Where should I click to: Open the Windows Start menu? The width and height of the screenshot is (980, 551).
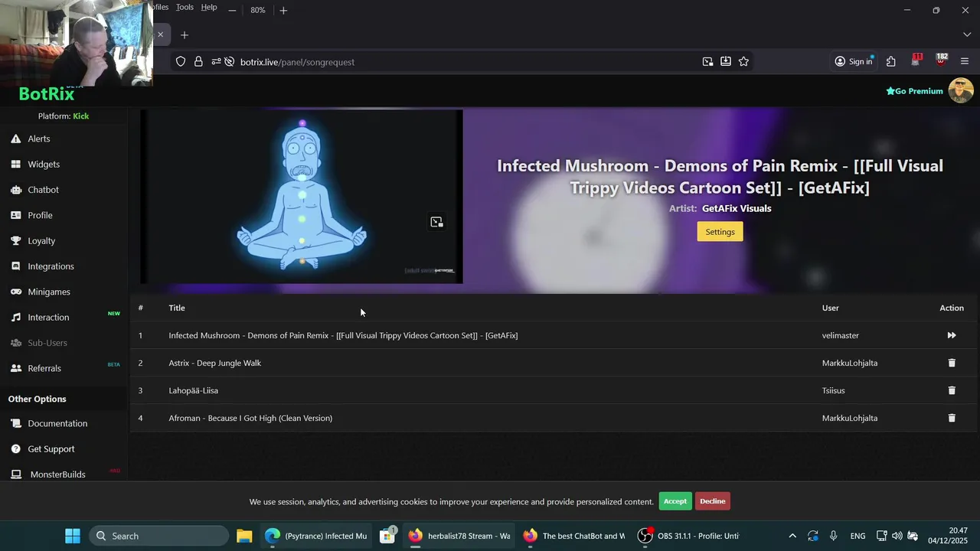click(73, 536)
